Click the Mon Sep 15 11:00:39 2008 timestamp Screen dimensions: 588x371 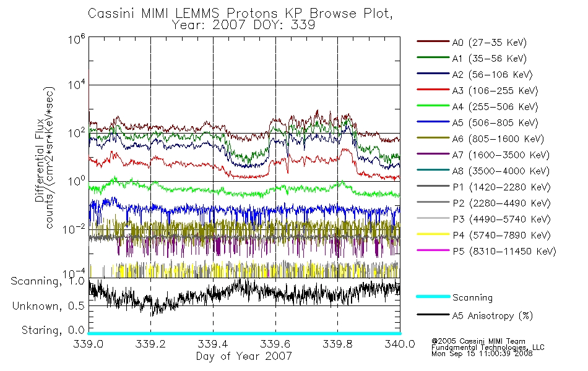(482, 354)
